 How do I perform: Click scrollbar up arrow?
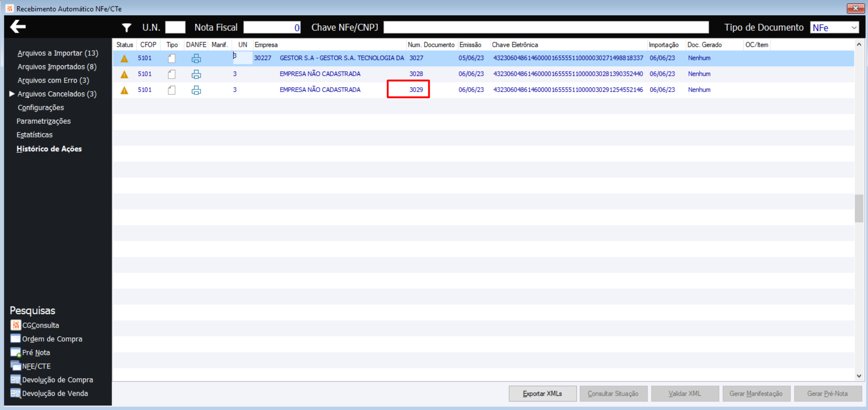tap(859, 44)
